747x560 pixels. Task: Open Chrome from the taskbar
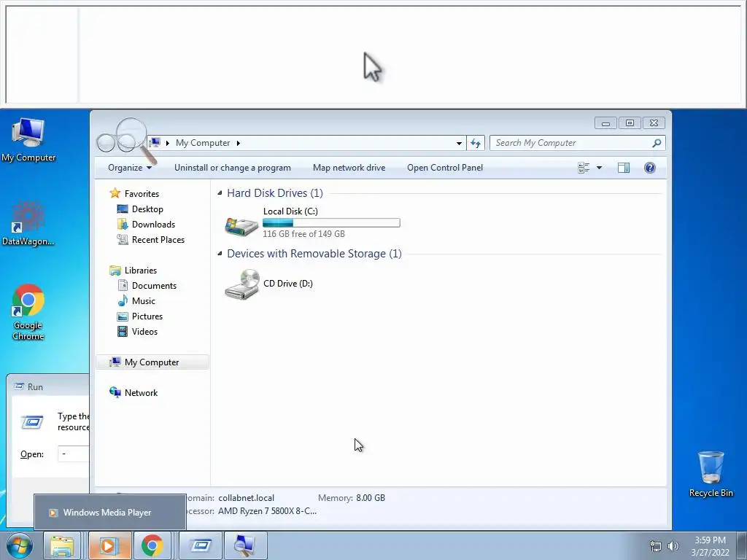pos(152,545)
